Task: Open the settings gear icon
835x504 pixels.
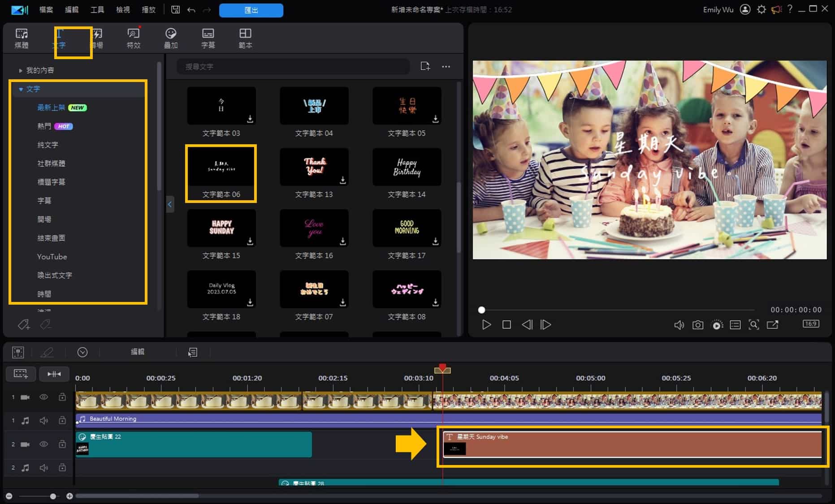Action: click(x=761, y=9)
